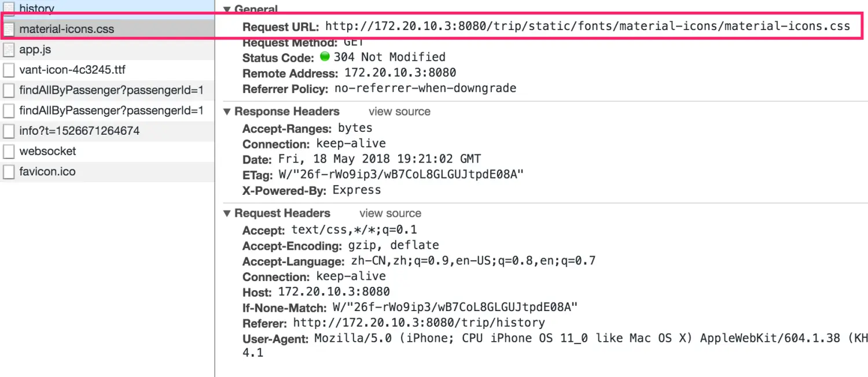Click the material-icons.css file icon

coord(9,29)
